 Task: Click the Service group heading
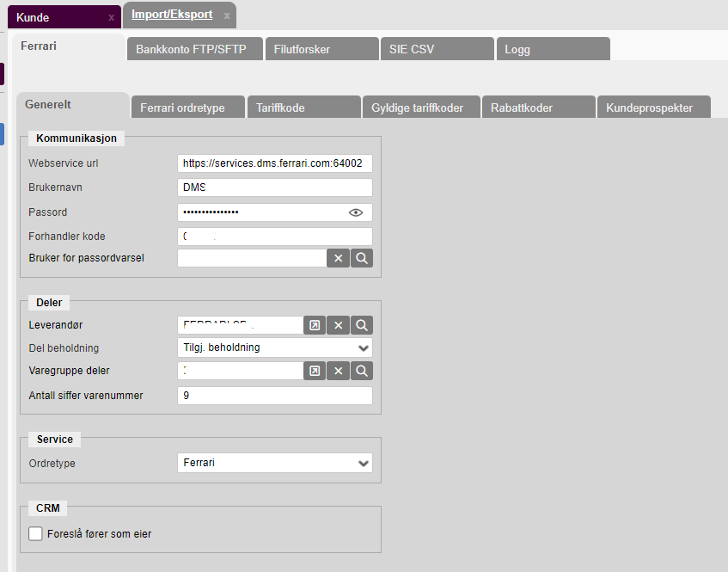(55, 439)
